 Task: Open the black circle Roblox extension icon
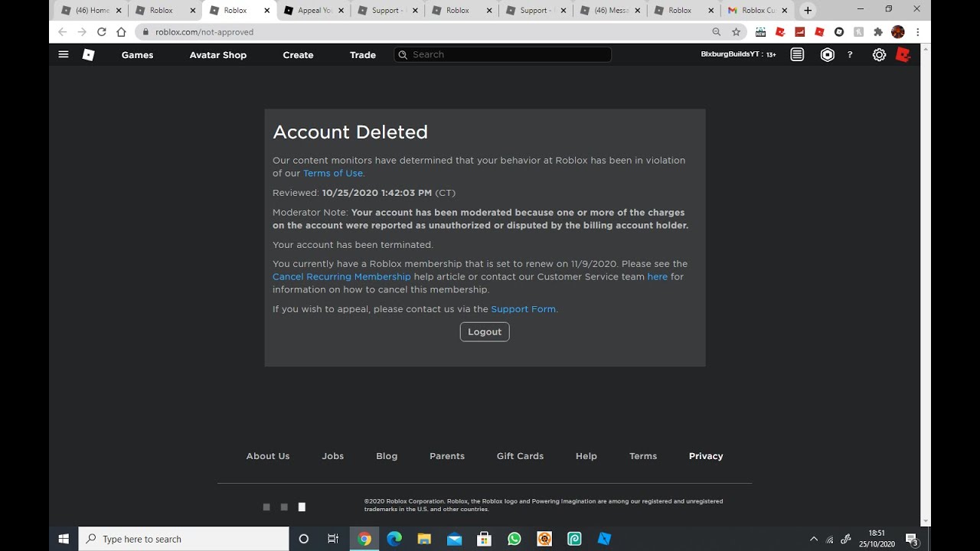pos(839,32)
